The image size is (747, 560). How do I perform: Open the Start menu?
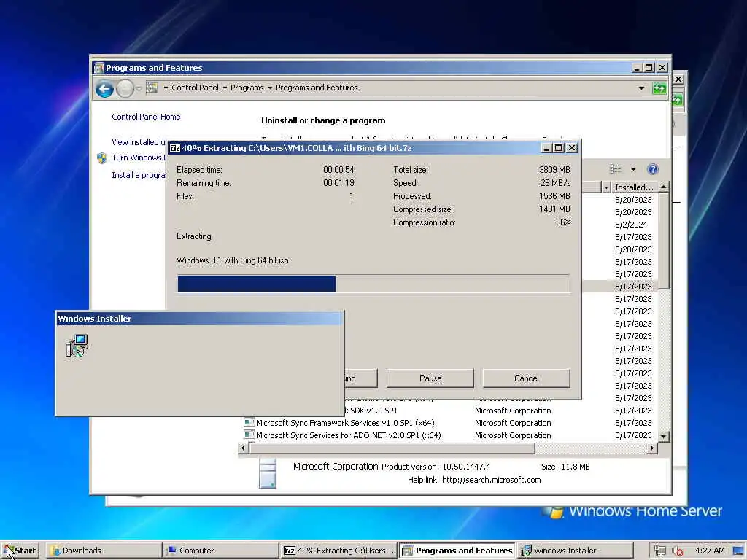tap(20, 551)
